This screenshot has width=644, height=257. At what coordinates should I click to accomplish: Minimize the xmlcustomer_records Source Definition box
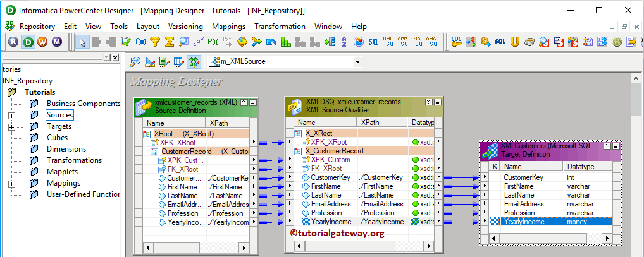(x=253, y=103)
